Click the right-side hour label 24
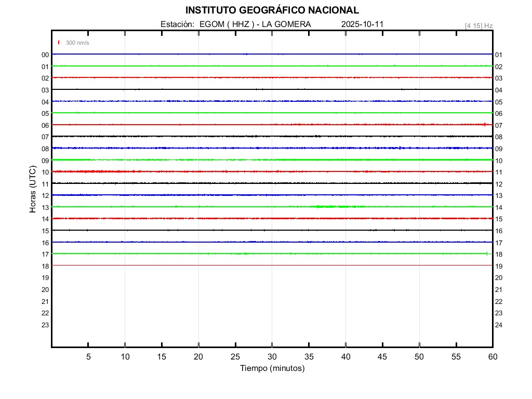Screen dimensions: 532x399 [x=499, y=325]
